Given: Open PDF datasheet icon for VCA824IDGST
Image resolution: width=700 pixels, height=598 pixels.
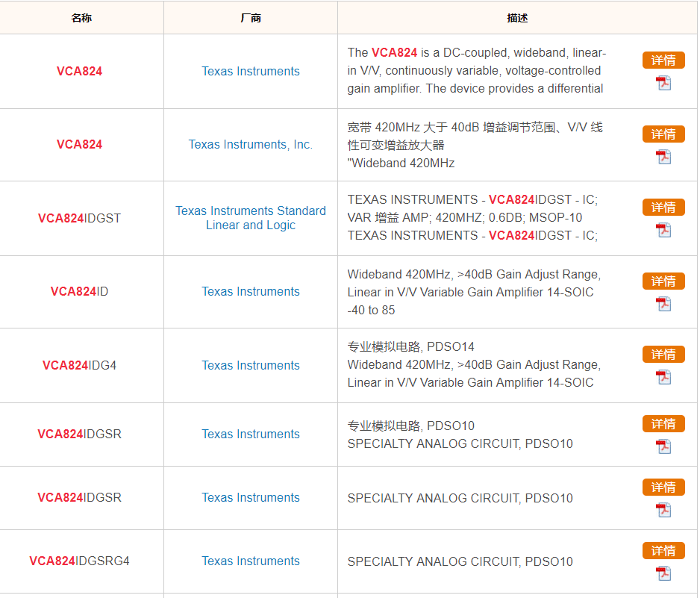Looking at the screenshot, I should (x=663, y=230).
